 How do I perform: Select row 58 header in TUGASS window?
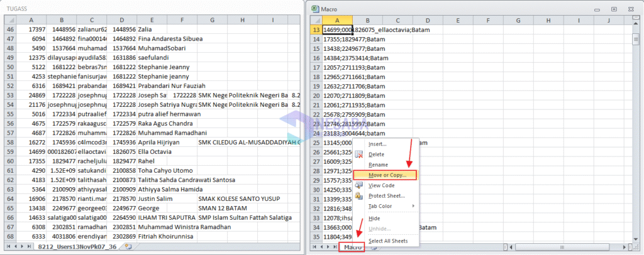pyautogui.click(x=10, y=142)
